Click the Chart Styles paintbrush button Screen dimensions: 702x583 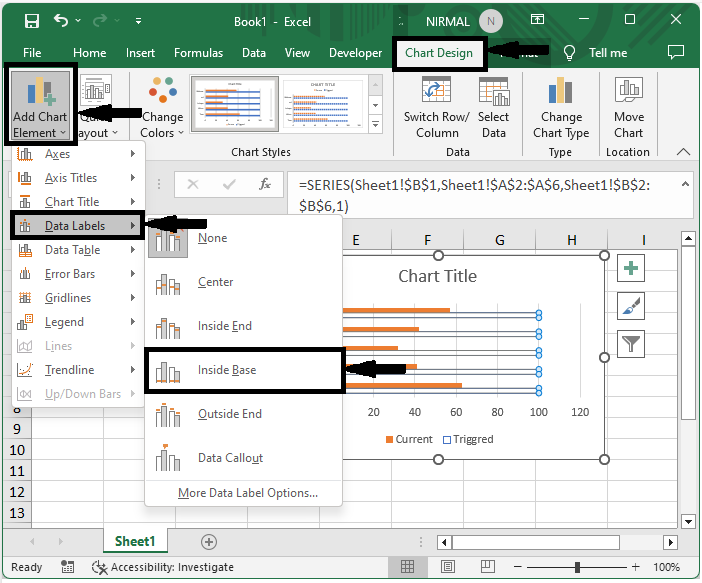630,306
